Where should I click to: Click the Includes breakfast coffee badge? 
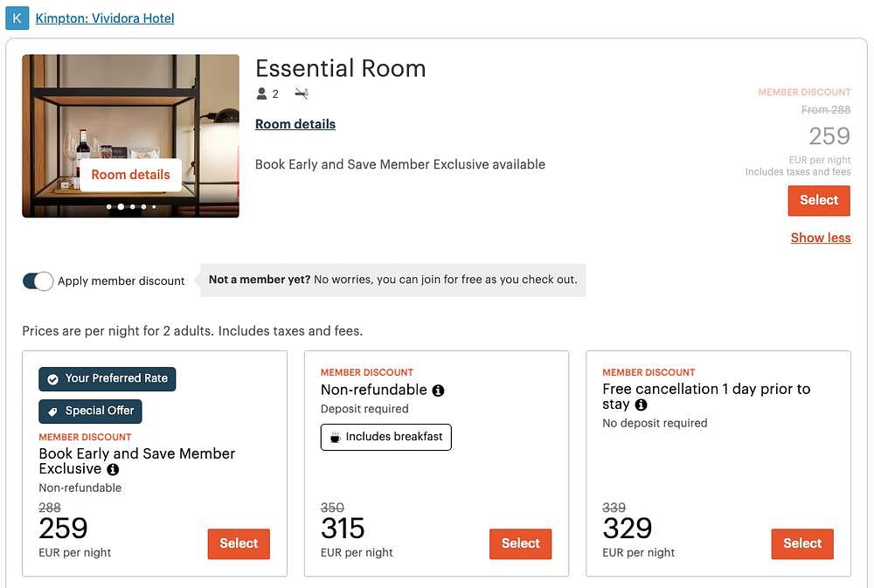pyautogui.click(x=385, y=437)
